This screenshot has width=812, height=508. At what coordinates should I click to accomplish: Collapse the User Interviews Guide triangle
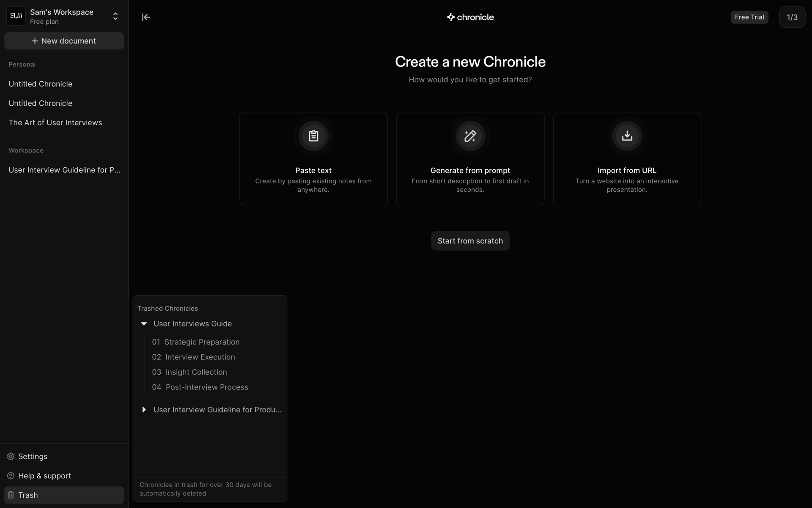(144, 324)
